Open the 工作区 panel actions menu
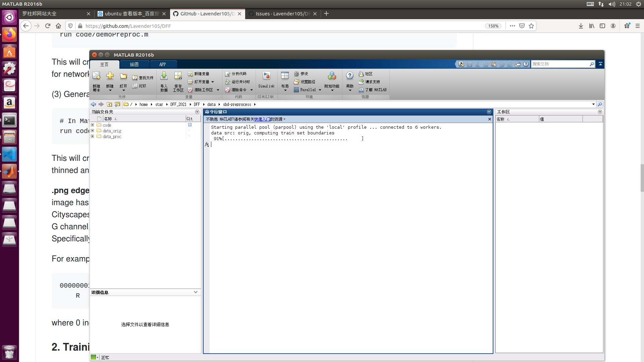 coord(600,112)
